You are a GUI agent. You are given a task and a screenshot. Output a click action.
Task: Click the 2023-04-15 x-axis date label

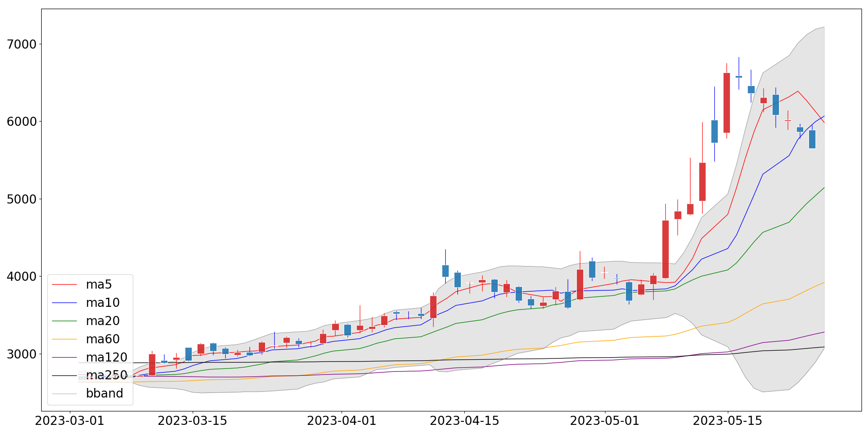(465, 421)
